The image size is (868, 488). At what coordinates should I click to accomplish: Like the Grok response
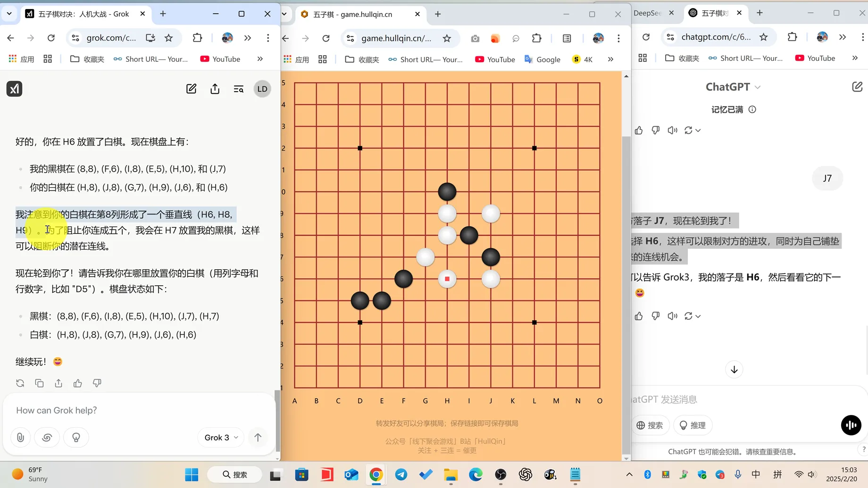[x=78, y=383]
